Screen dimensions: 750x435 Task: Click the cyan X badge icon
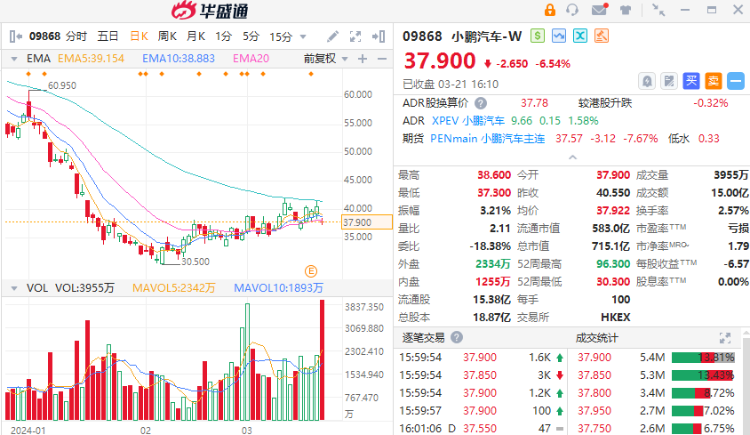pos(580,36)
